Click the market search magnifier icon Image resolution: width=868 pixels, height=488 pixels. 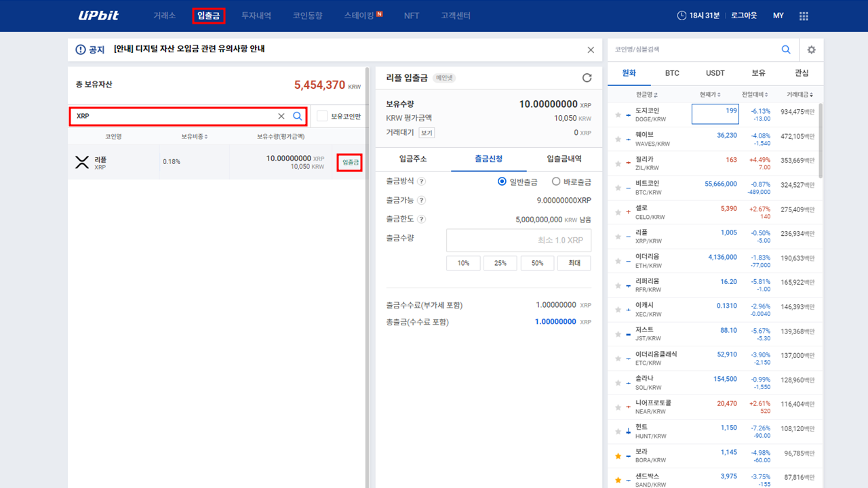(x=786, y=49)
